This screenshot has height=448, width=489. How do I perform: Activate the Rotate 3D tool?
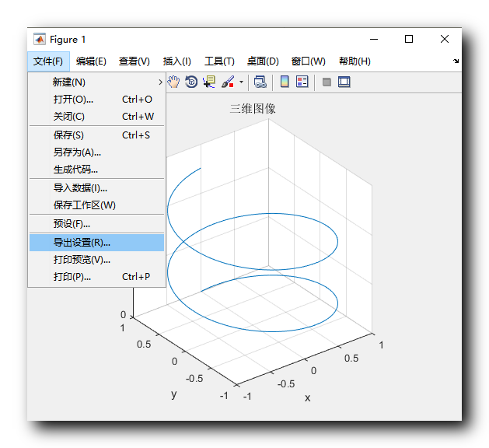(x=191, y=82)
